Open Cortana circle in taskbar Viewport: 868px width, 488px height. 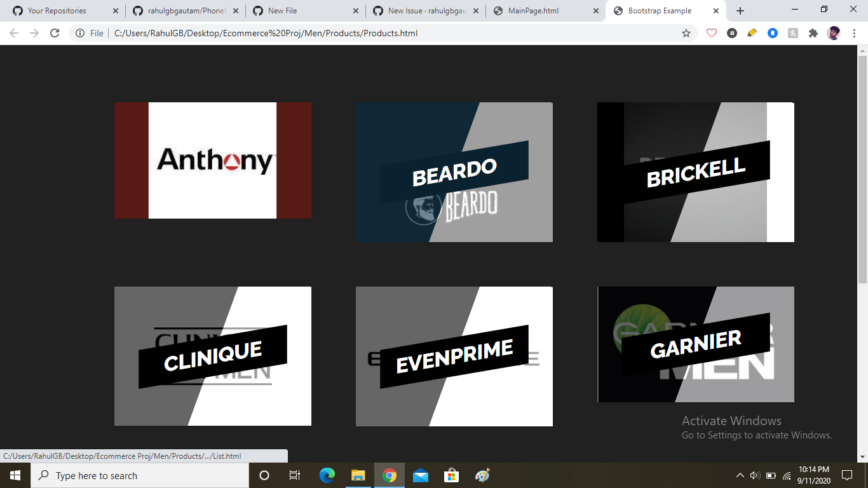(264, 475)
